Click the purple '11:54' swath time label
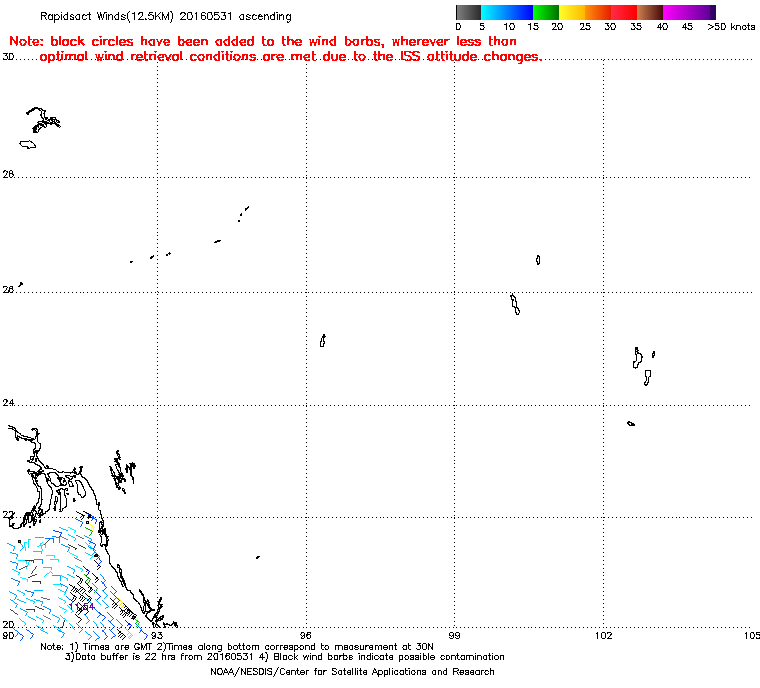The image size is (760, 688). 81,607
